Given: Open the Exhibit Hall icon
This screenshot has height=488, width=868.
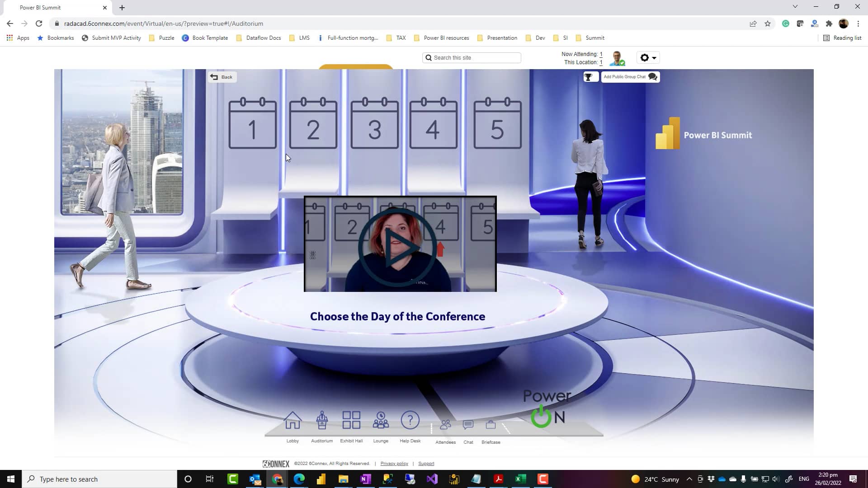Looking at the screenshot, I should tap(351, 421).
